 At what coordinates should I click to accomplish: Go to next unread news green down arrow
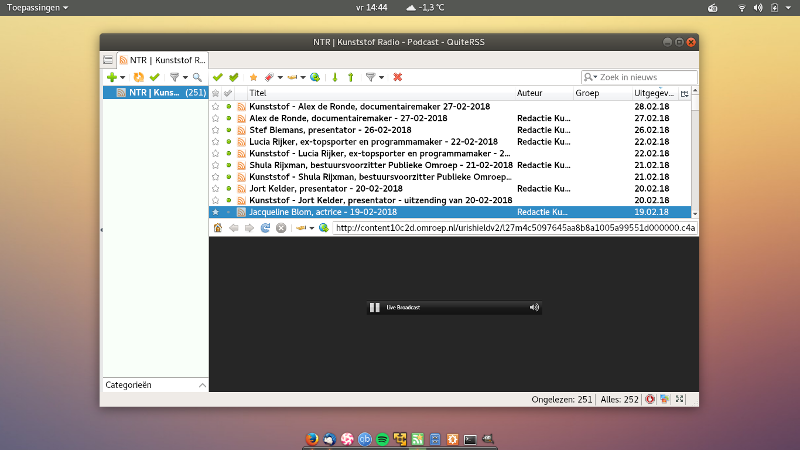point(335,78)
